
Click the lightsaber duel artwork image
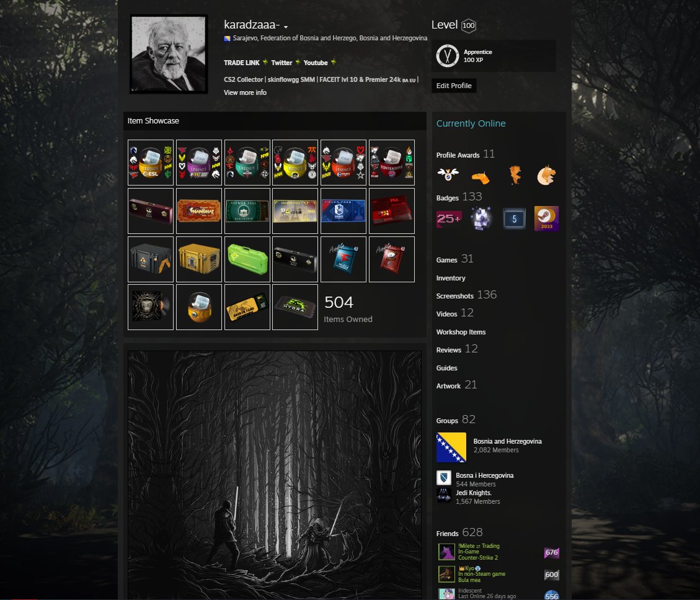(275, 475)
